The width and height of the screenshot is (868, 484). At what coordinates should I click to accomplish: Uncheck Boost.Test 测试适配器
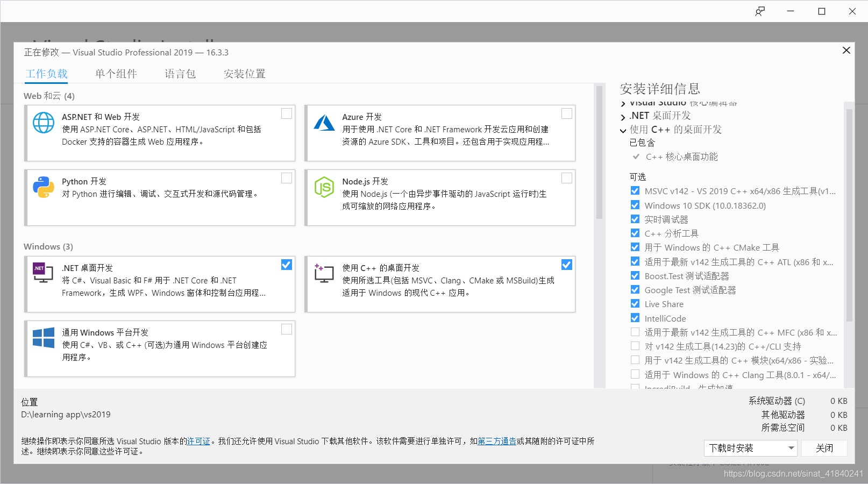click(635, 275)
